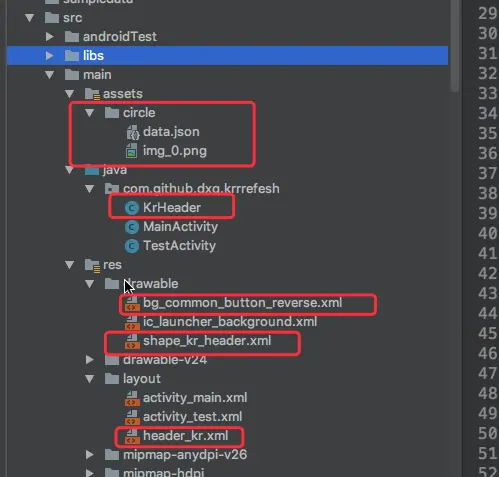
Task: Click the src folder icon
Action: click(x=52, y=18)
